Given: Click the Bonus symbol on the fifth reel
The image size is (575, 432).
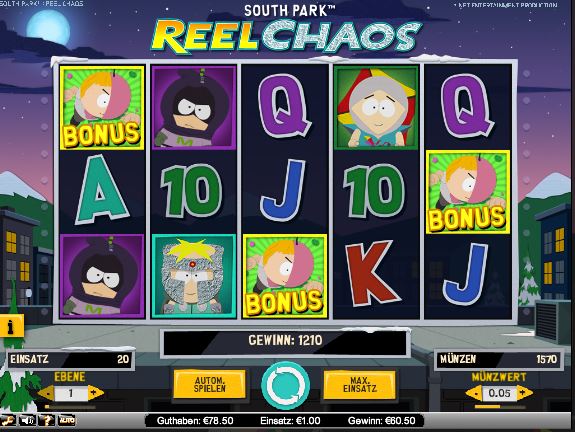Looking at the screenshot, I should point(468,192).
